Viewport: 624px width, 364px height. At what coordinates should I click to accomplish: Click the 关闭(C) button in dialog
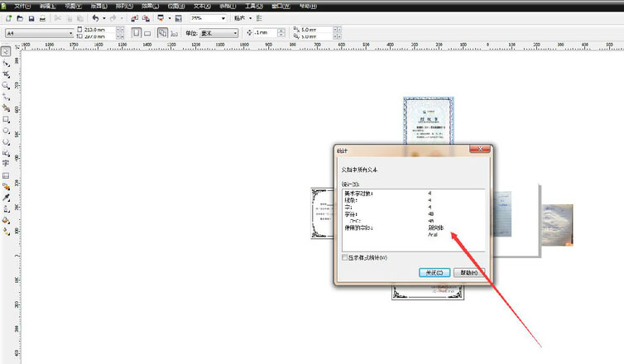click(434, 272)
